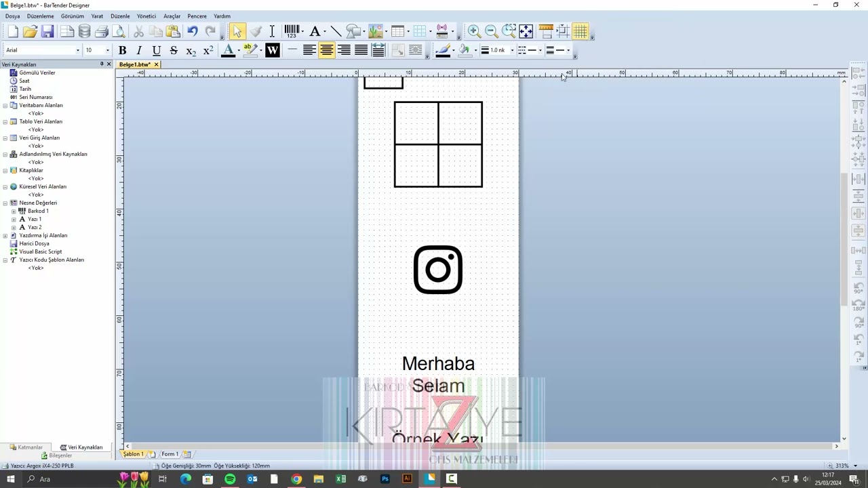Pick the Line drawing tool
Screen dimensions: 868x488
click(x=336, y=31)
